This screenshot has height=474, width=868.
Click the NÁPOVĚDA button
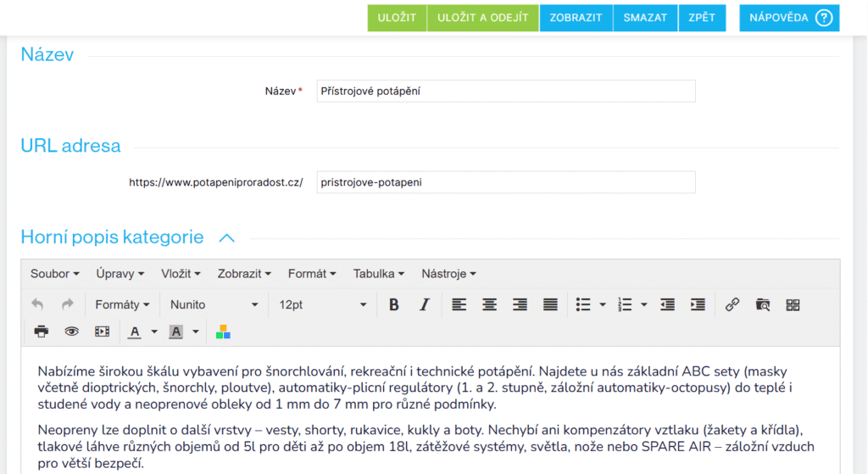coord(789,18)
